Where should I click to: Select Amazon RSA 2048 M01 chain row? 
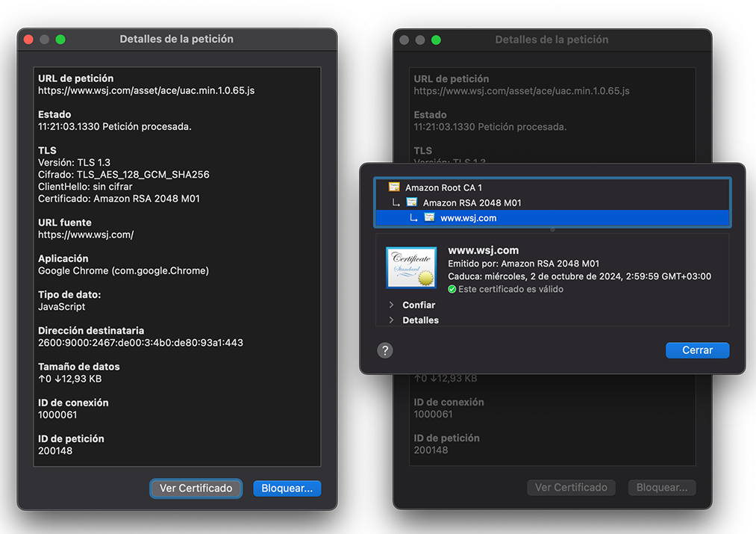pyautogui.click(x=552, y=202)
